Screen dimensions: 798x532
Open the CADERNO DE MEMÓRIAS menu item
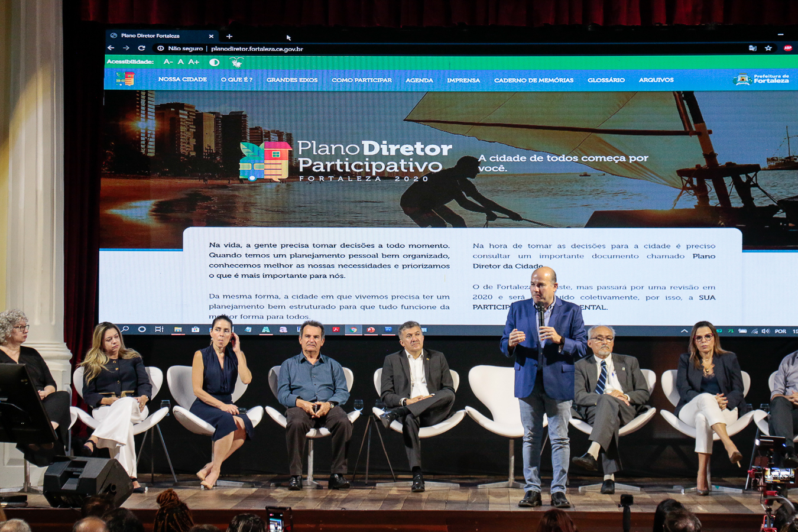pos(534,80)
